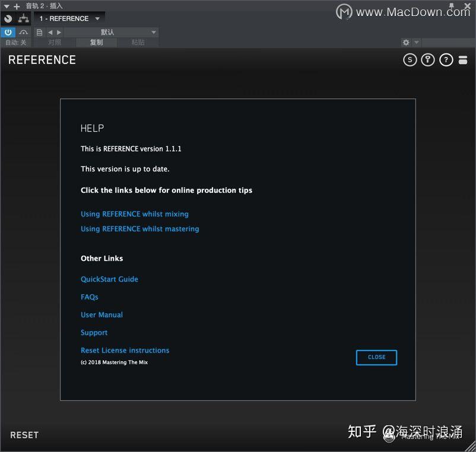This screenshot has height=452, width=476.
Task: Click the circled question mark help icon
Action: click(446, 60)
